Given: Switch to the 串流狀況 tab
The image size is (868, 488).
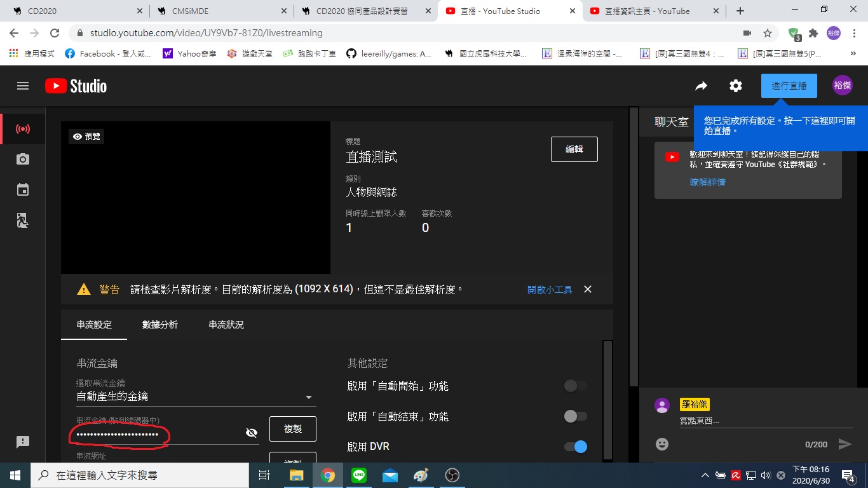Looking at the screenshot, I should tap(226, 325).
